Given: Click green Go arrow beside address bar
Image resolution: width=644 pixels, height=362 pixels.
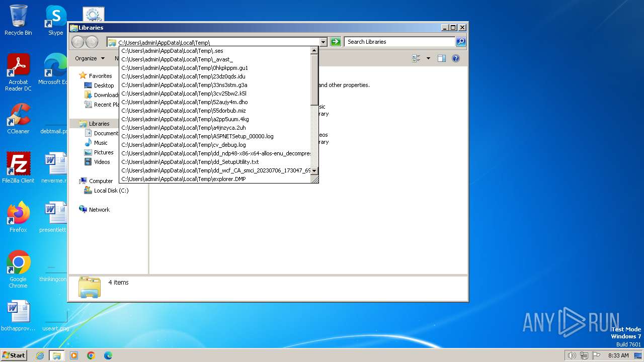Looking at the screenshot, I should coord(336,42).
